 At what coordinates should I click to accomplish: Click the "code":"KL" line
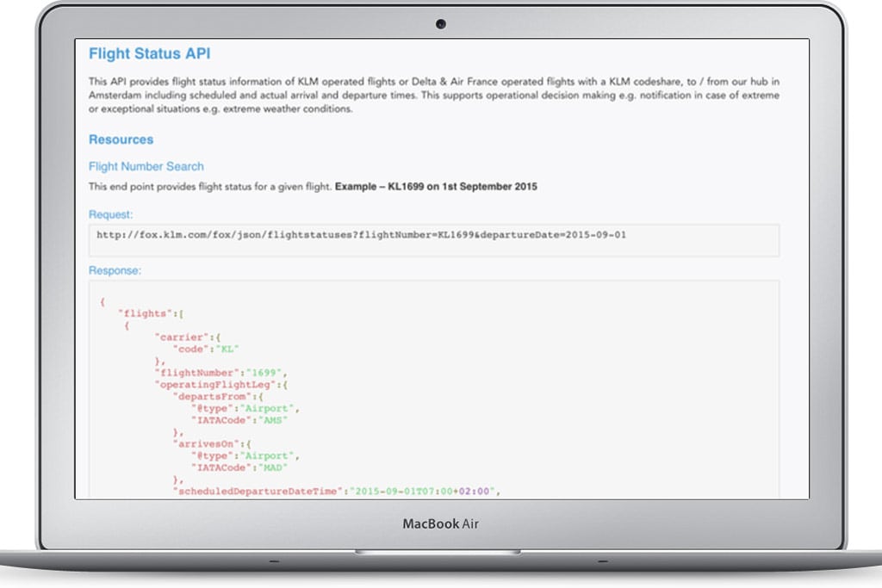coord(206,349)
